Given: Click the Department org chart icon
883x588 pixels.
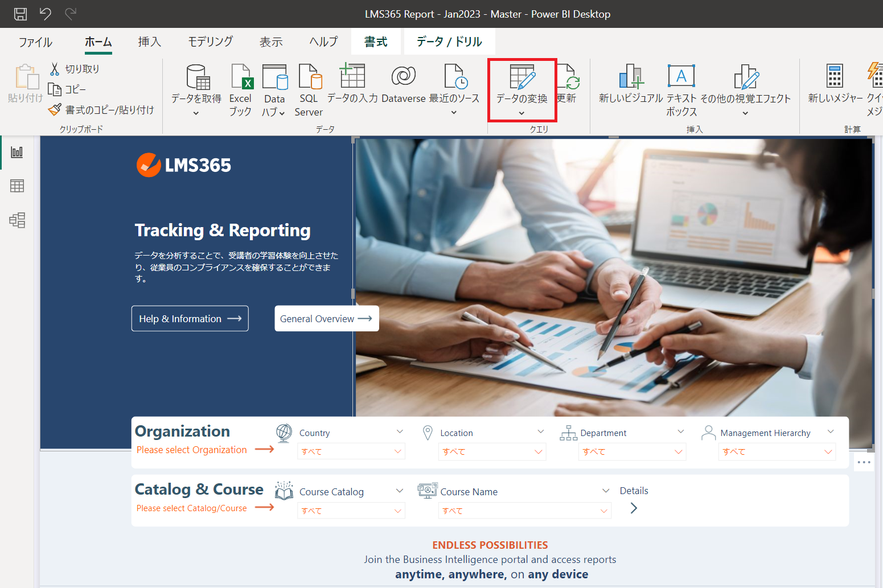Looking at the screenshot, I should [568, 433].
